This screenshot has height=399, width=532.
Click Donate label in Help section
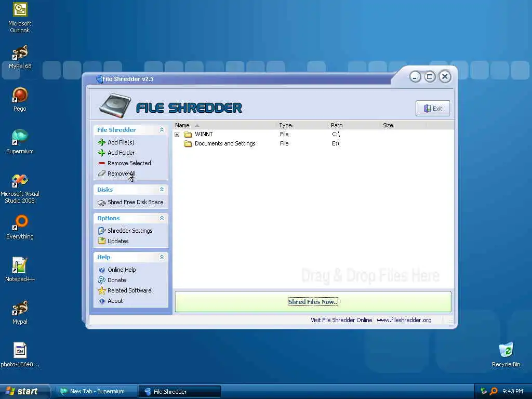[x=116, y=280]
